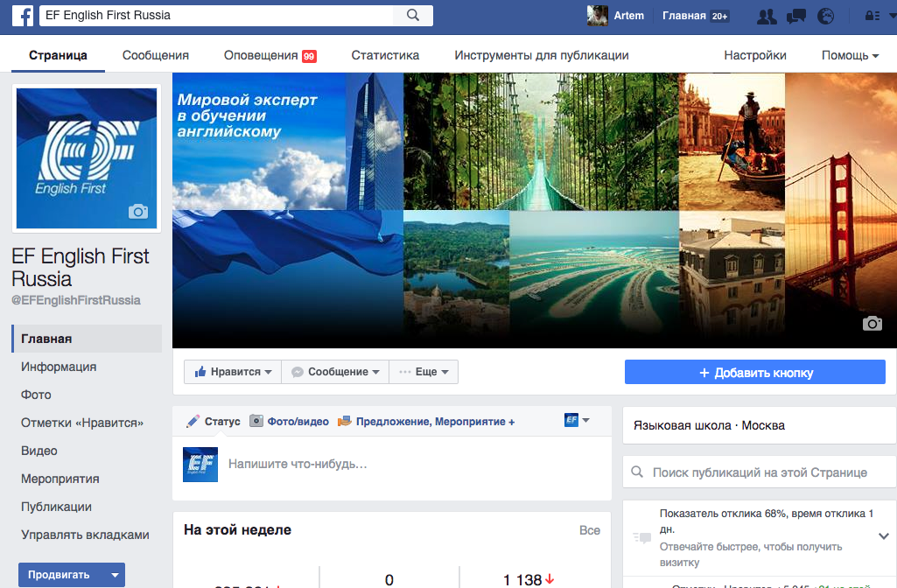The width and height of the screenshot is (897, 588).
Task: Select Главная in page sidebar
Action: 87,339
